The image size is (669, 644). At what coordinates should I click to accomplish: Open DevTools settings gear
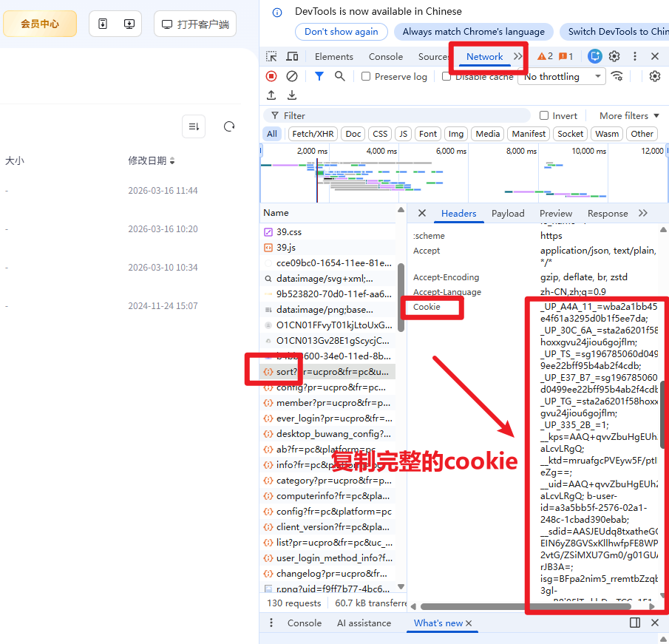click(614, 56)
